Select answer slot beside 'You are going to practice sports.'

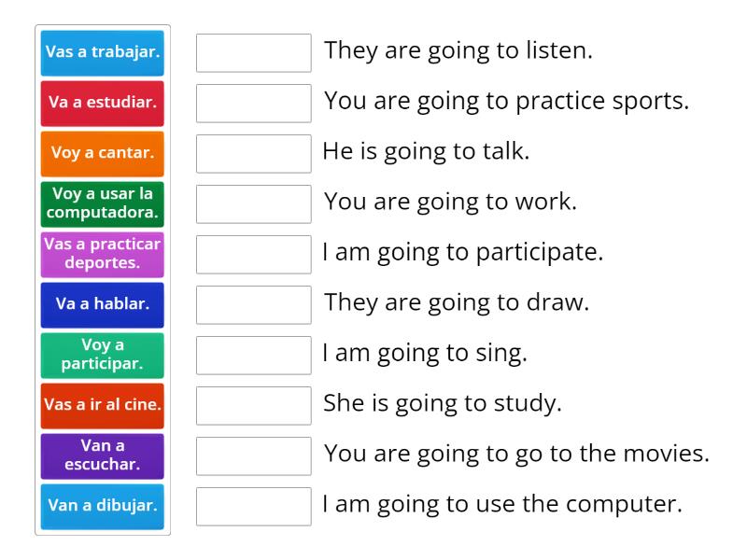click(x=254, y=104)
